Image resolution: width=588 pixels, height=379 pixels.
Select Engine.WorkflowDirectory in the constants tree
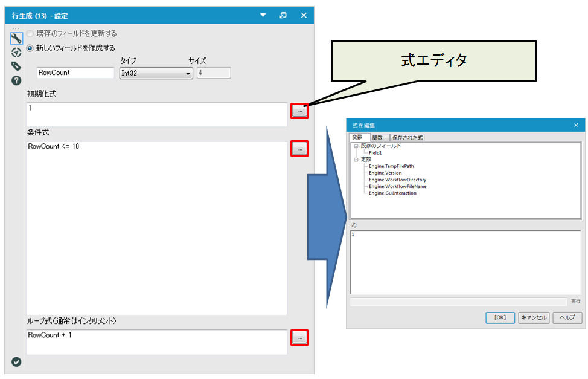point(397,180)
